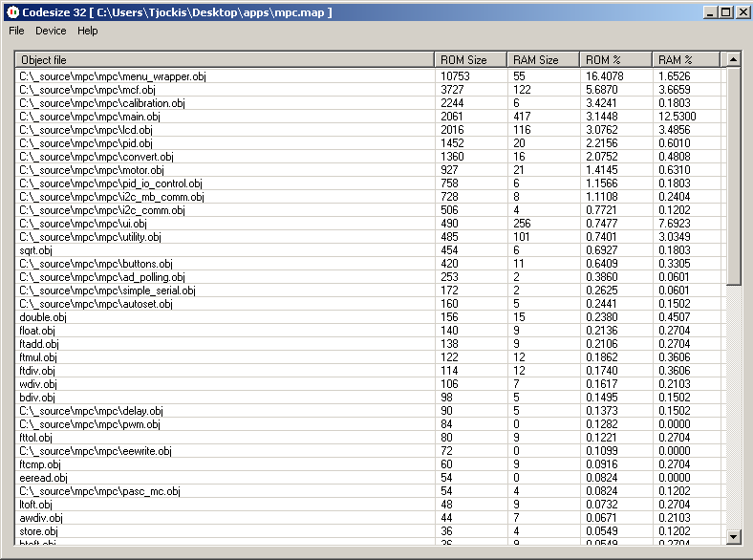Click RAM percentage 3.0349
The width and height of the screenshot is (753, 560).
pos(675,237)
